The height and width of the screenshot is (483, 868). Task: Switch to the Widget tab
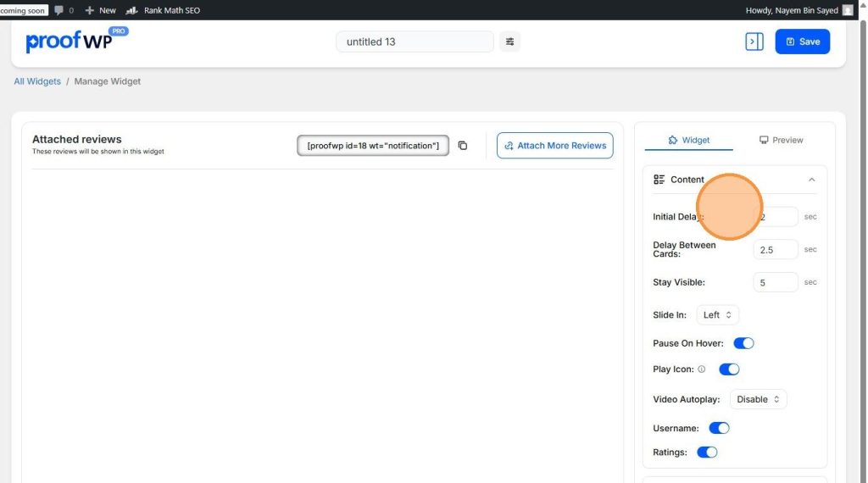click(688, 140)
